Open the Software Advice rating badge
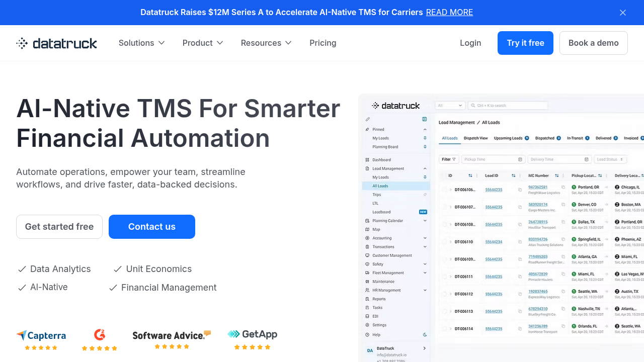This screenshot has height=362, width=644. pos(172,340)
